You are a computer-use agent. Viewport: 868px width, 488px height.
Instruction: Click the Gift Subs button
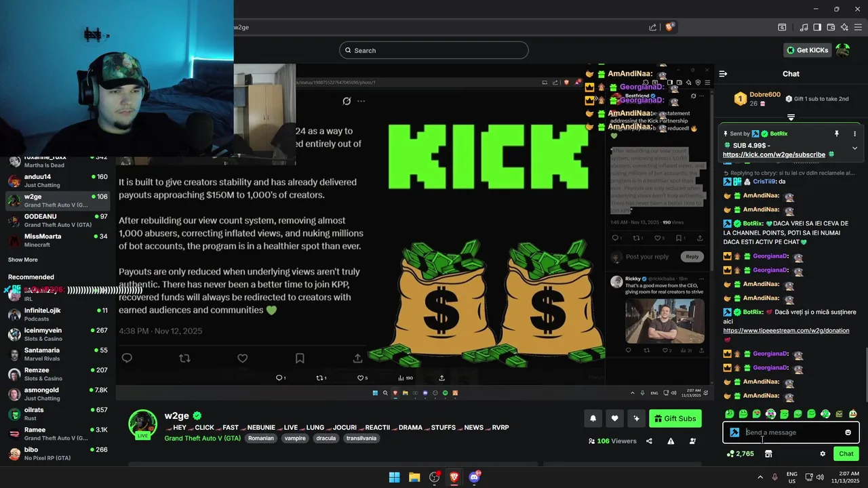click(675, 418)
